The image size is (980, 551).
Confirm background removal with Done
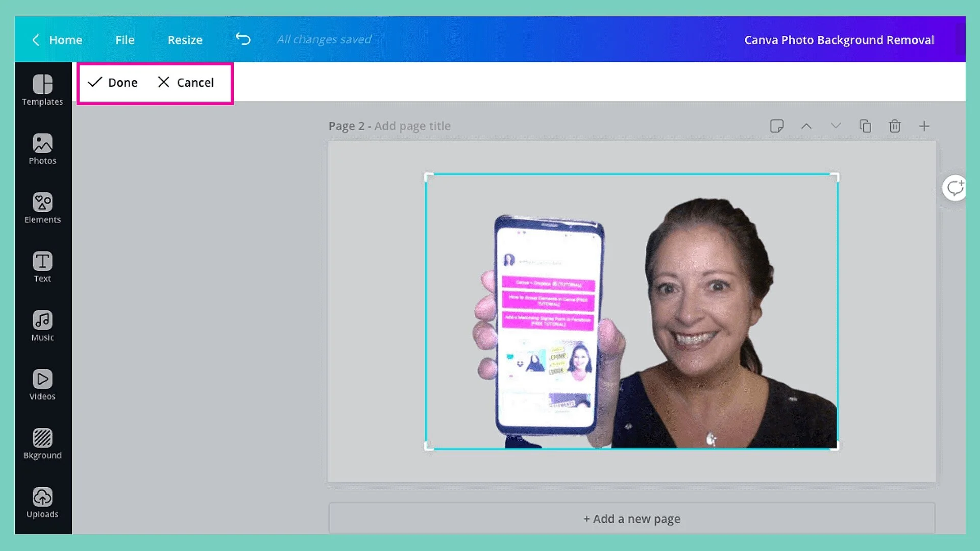click(x=112, y=82)
